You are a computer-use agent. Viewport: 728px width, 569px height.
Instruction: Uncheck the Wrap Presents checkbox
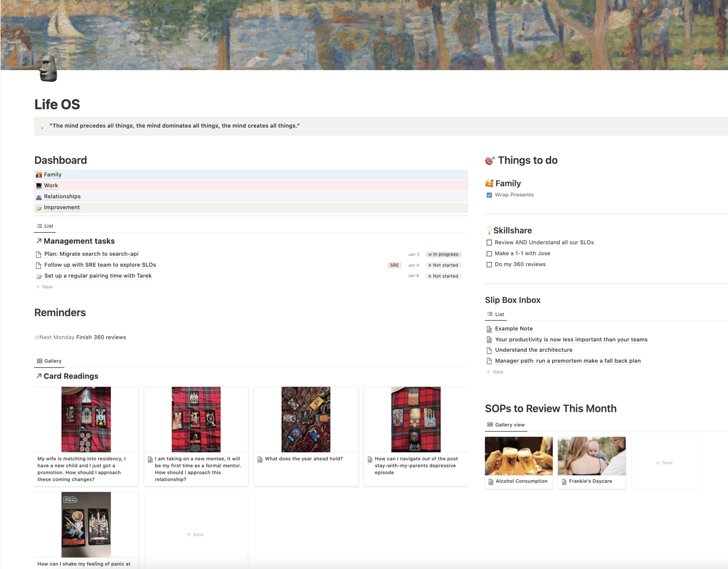489,195
